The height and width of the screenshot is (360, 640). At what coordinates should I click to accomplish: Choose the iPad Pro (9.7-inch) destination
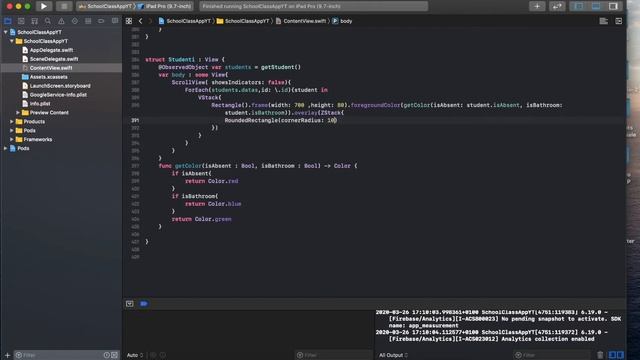point(165,6)
